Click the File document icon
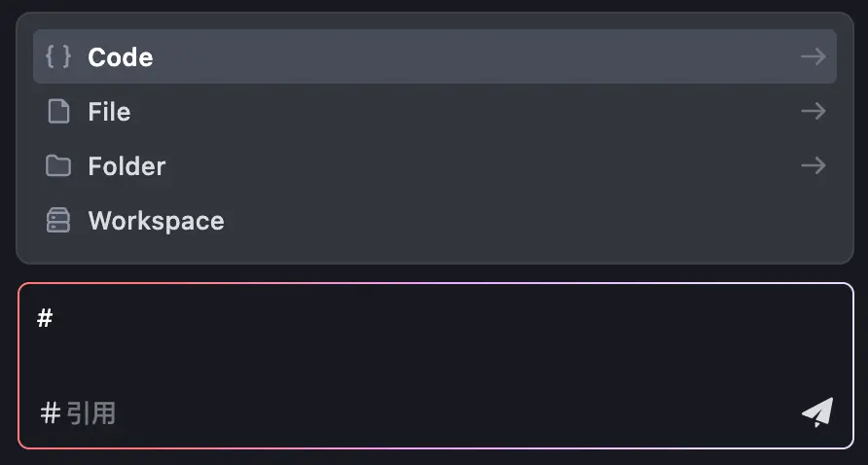The height and width of the screenshot is (465, 868). coord(58,112)
